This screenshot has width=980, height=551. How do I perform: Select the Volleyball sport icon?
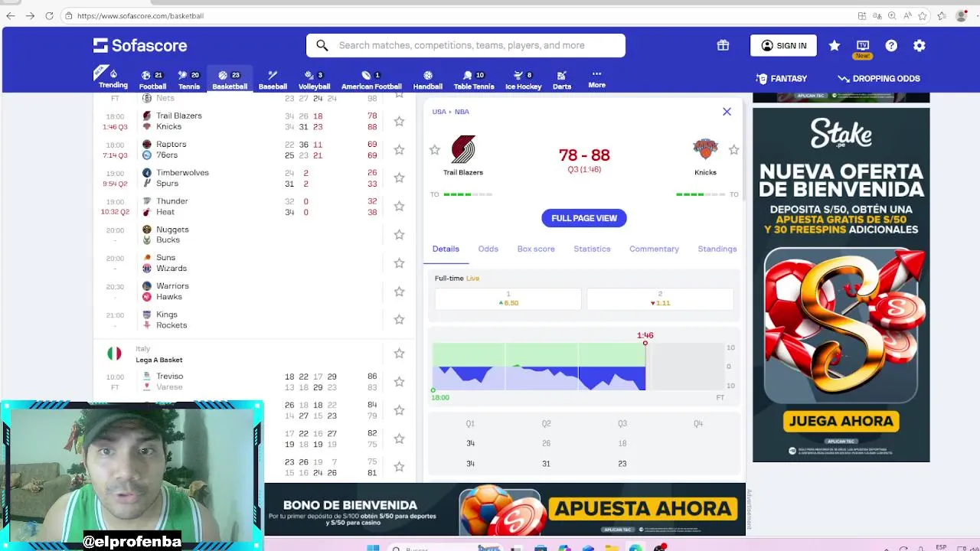pyautogui.click(x=314, y=80)
